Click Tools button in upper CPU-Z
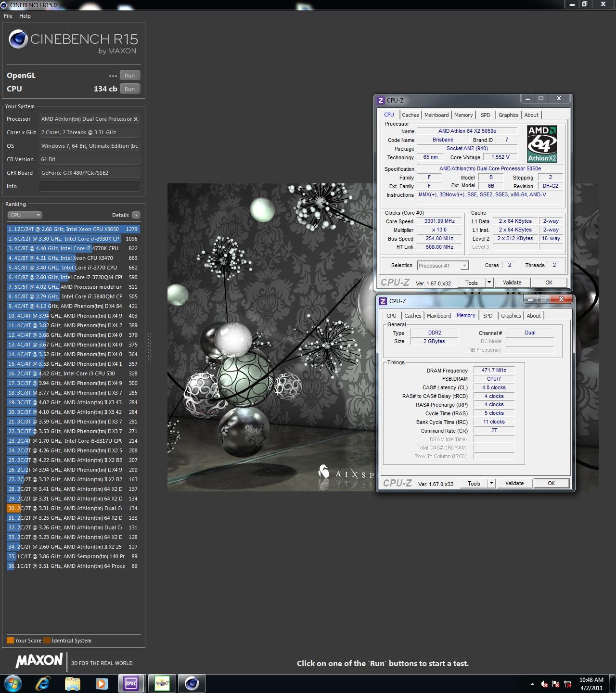 [472, 282]
